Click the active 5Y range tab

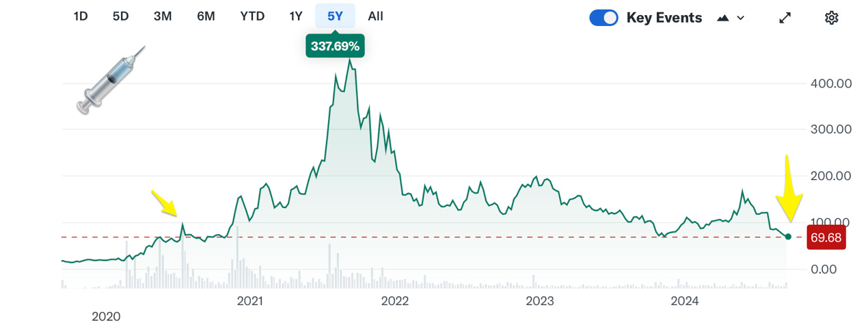[335, 16]
